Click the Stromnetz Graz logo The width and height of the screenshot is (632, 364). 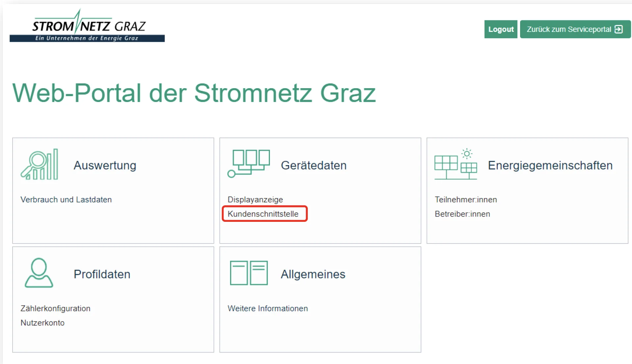click(x=87, y=26)
